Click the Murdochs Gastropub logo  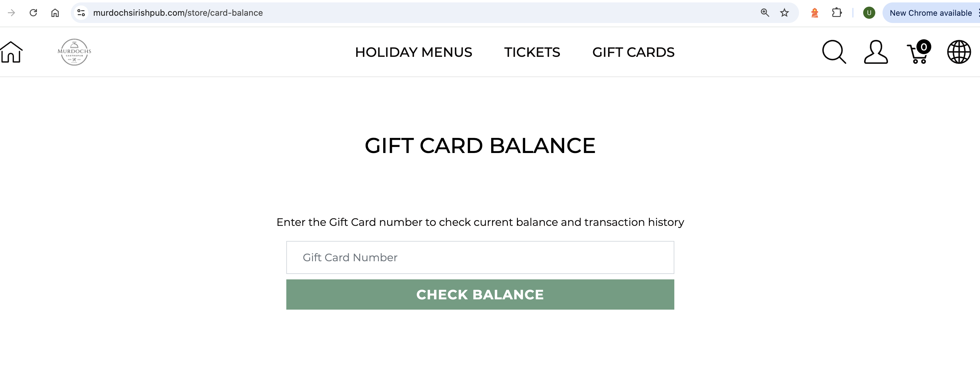74,52
